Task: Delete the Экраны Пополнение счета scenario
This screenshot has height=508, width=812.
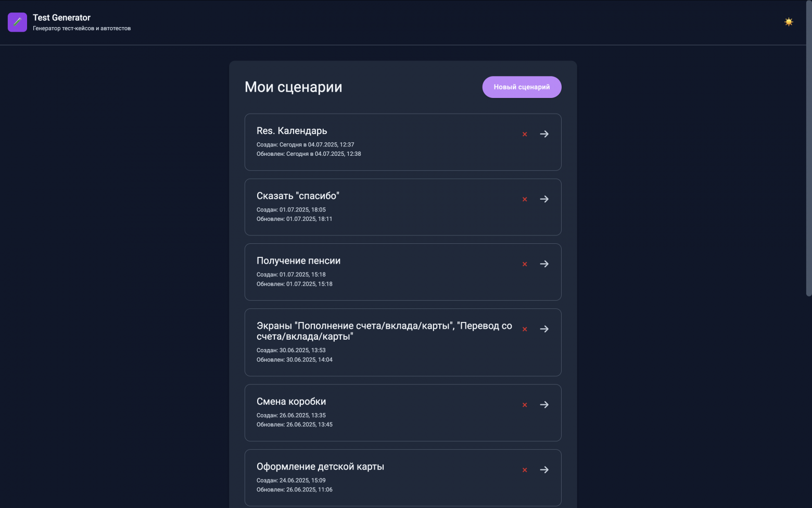Action: [x=525, y=329]
